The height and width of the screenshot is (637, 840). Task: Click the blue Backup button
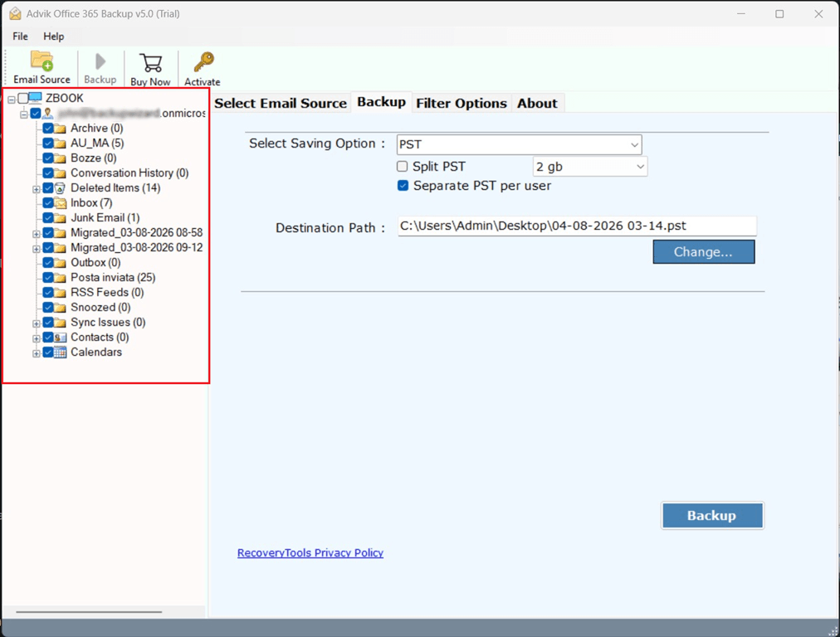[712, 515]
